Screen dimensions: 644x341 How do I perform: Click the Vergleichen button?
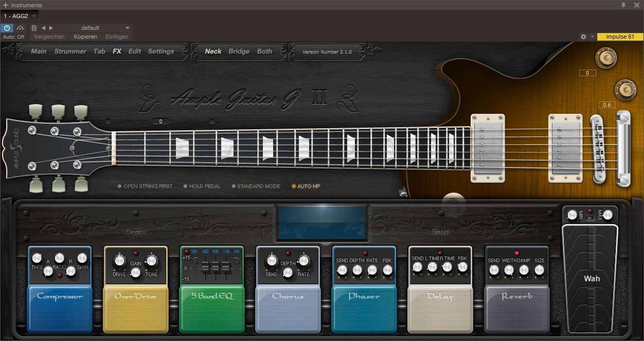click(49, 37)
